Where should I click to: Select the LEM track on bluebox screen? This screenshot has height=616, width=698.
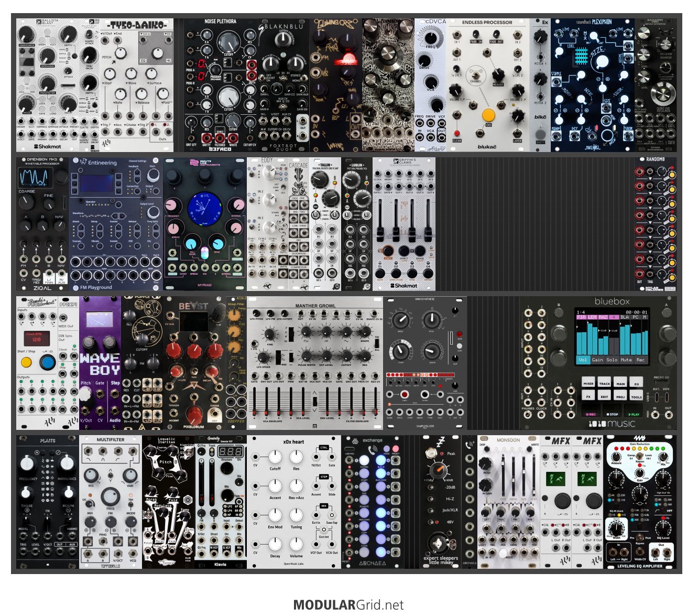pos(592,317)
